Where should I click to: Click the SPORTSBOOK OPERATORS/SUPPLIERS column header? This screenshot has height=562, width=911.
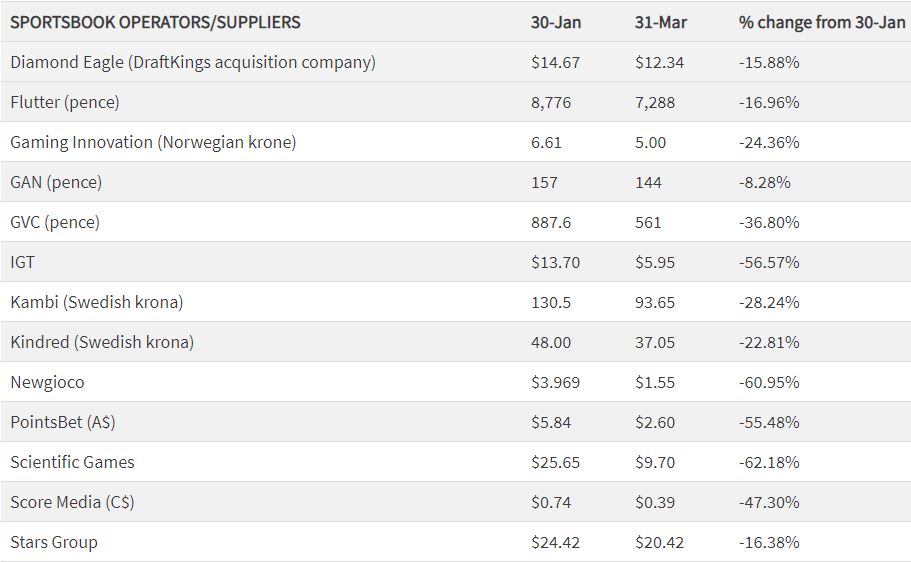click(155, 22)
